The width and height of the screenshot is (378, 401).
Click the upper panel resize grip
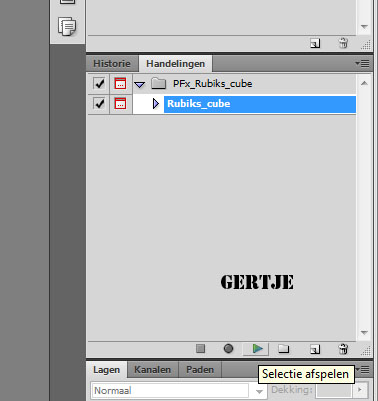tap(366, 45)
